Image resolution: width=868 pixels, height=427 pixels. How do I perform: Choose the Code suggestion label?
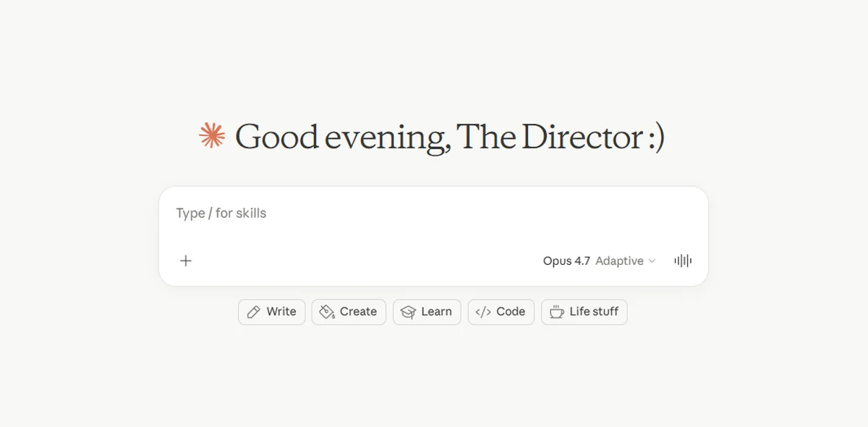tap(511, 312)
